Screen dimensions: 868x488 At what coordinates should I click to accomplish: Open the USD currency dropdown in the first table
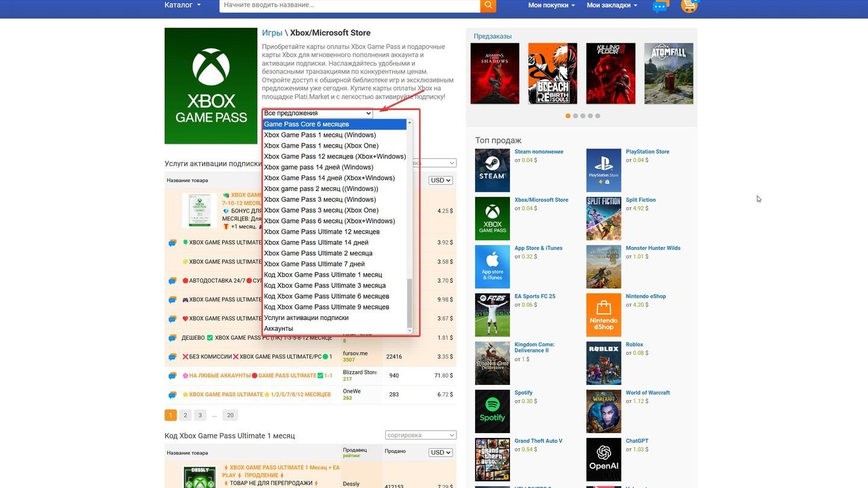tap(441, 180)
